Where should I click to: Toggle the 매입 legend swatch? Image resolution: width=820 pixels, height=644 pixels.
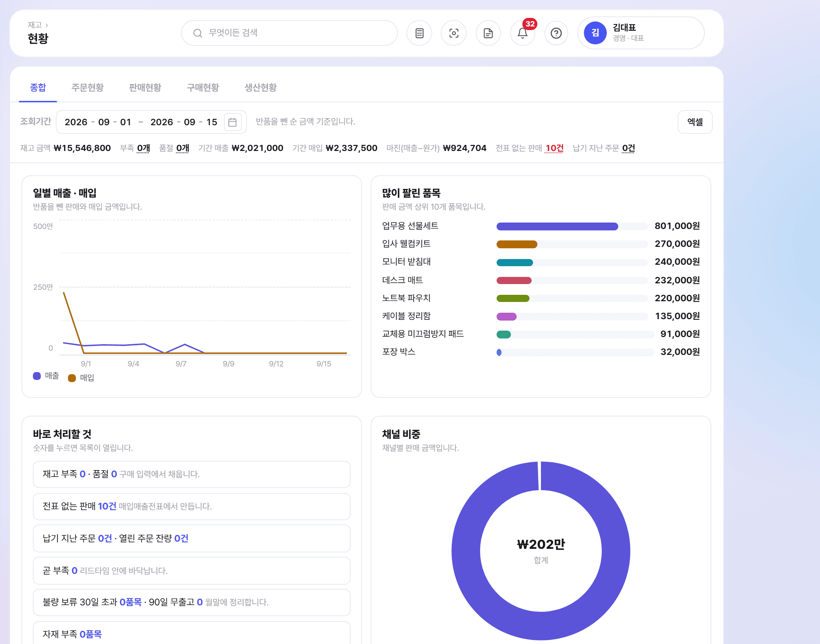(x=72, y=378)
